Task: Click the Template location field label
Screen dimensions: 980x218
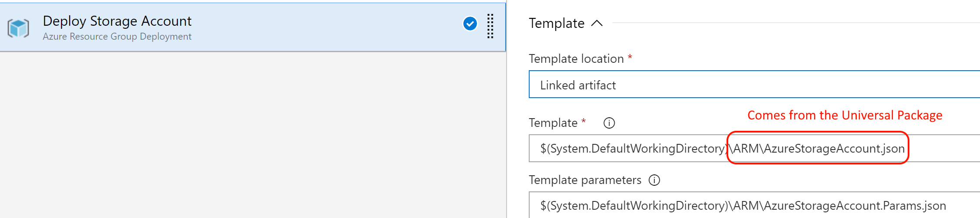Action: click(576, 59)
